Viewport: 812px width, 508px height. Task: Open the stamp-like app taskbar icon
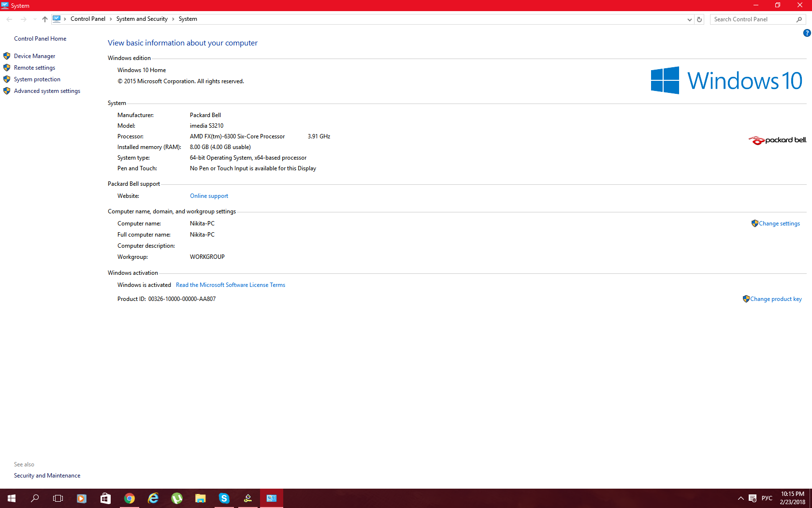coord(247,498)
